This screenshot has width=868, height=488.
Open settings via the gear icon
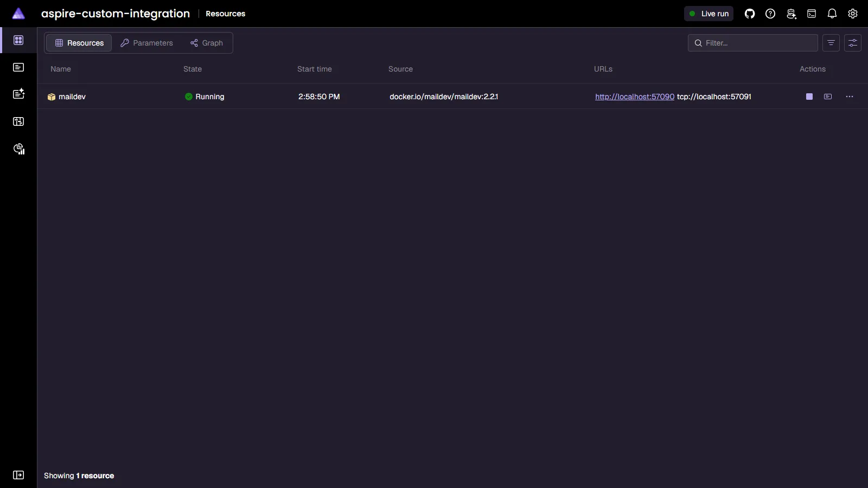[x=853, y=14]
